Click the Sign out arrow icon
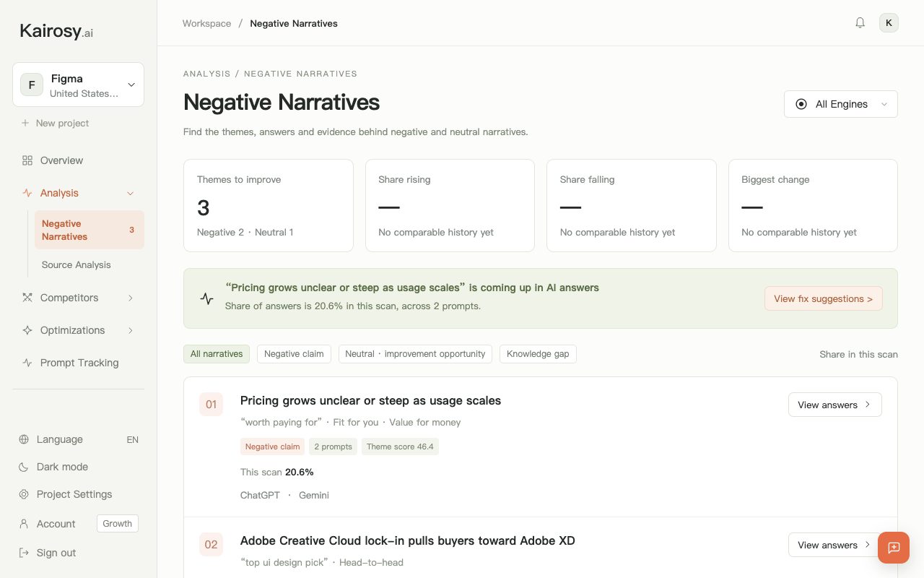The width and height of the screenshot is (924, 578). [24, 553]
